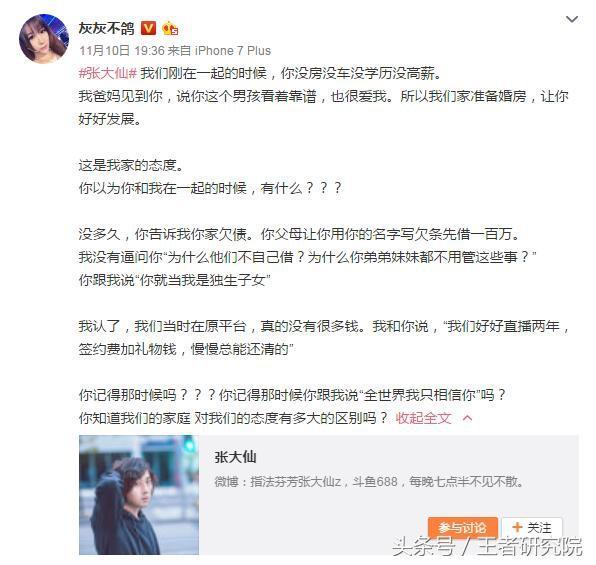Follow the topic with the 关注 button
Viewport: 596px width, 565px height.
pyautogui.click(x=532, y=528)
